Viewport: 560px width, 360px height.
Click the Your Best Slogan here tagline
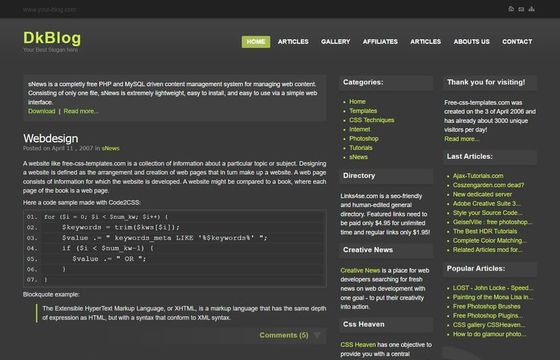click(50, 50)
